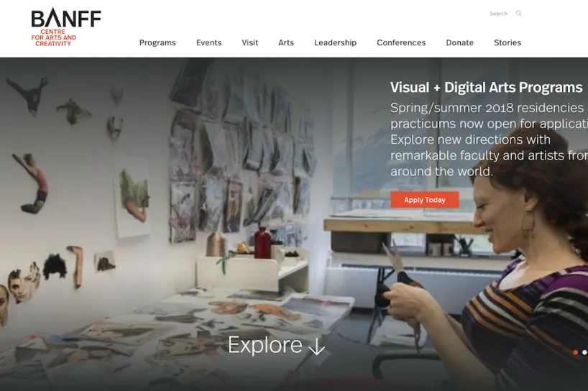The image size is (588, 391).
Task: Open the Leadership navigation item
Action: pyautogui.click(x=335, y=42)
